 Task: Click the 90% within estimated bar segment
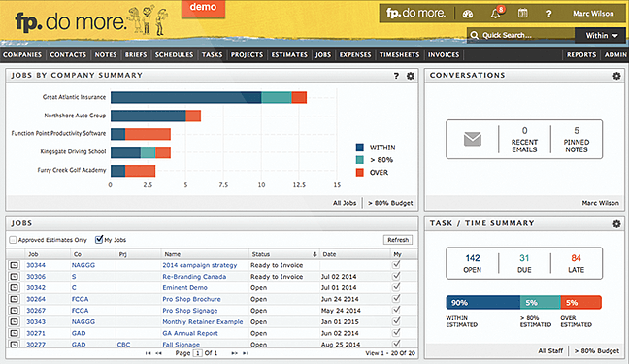pos(483,302)
